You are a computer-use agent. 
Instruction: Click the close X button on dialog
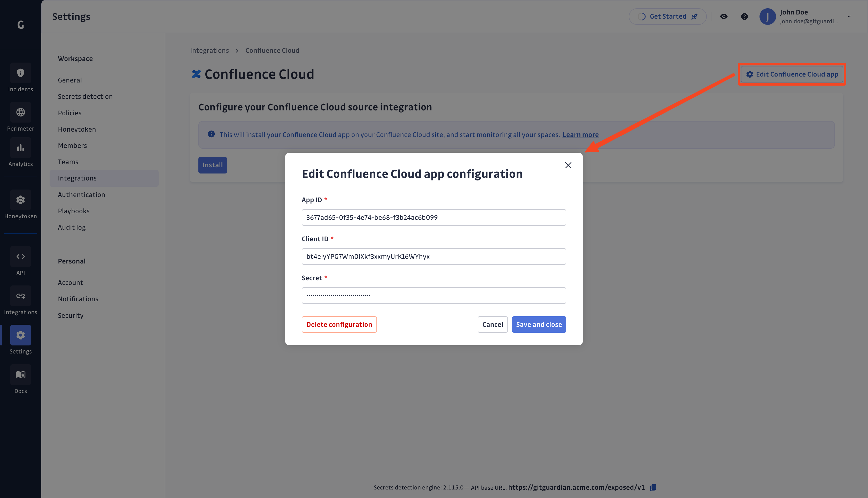point(568,165)
